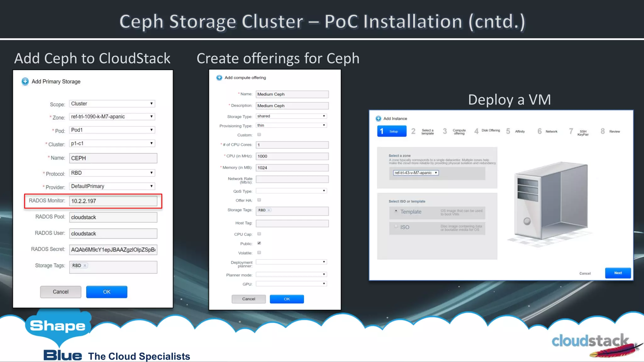644x362 pixels.
Task: Open the Pod dropdown showing Pod1
Action: coord(112,130)
